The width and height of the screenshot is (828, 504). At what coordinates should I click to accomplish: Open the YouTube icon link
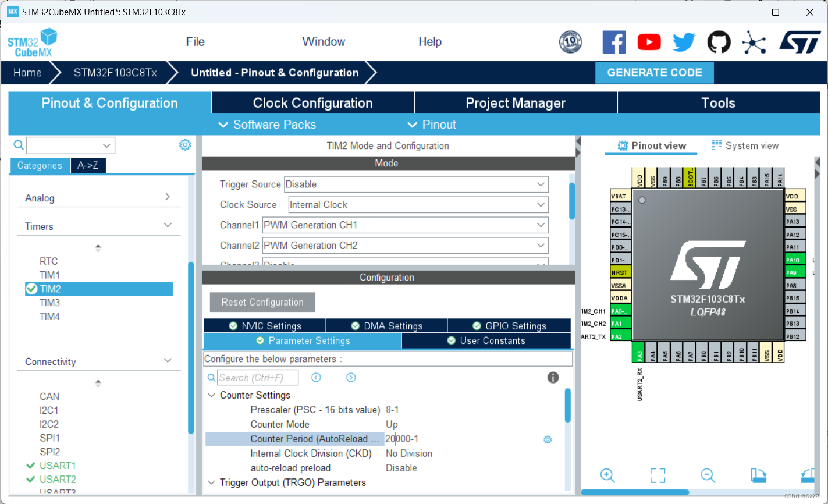[x=649, y=42]
